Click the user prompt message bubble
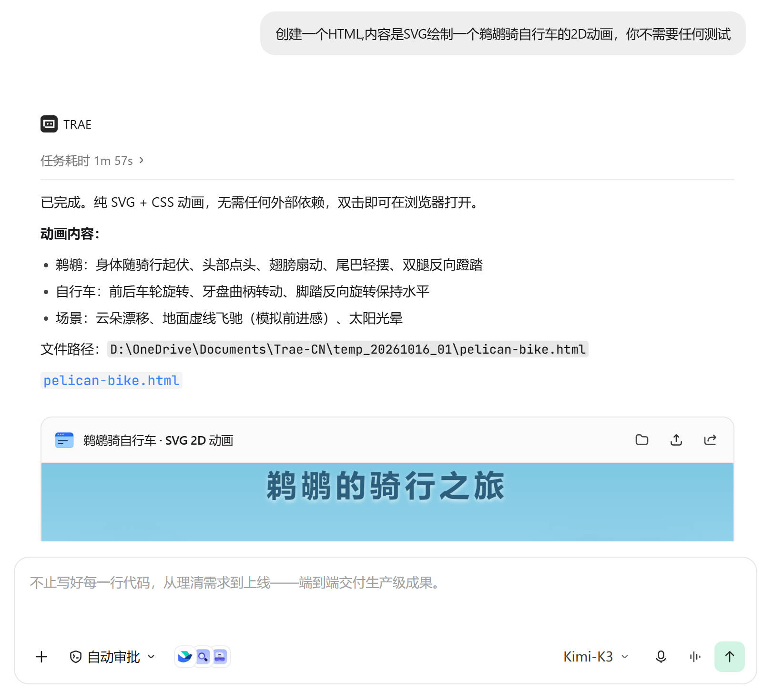This screenshot has width=784, height=692. point(503,34)
